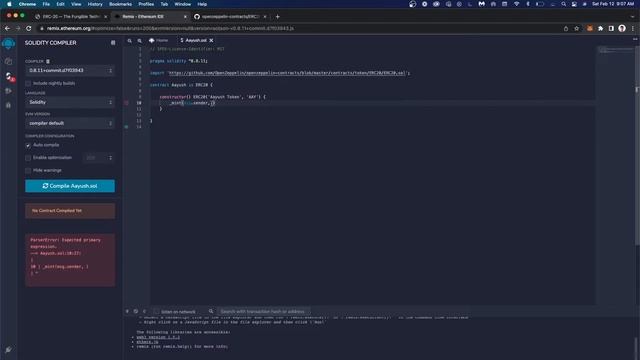The width and height of the screenshot is (640, 360).
Task: Open the OpenZeppelin import URL link in code
Action: (287, 73)
